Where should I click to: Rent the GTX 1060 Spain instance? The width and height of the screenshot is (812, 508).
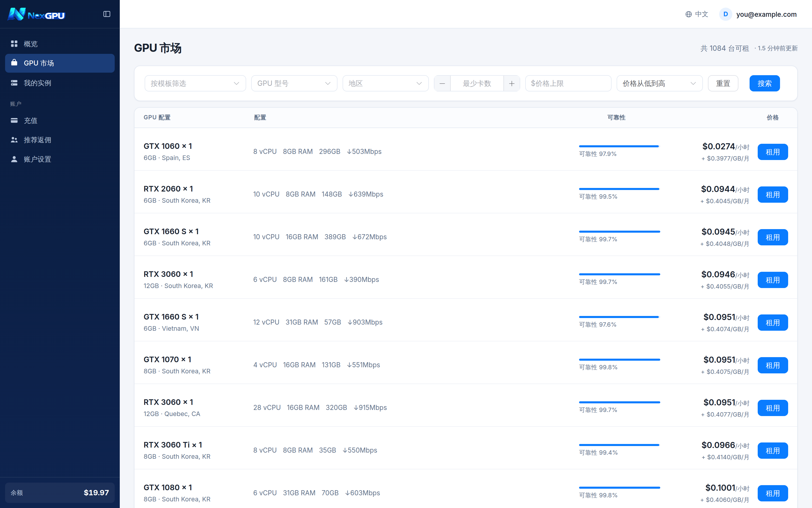pos(773,152)
